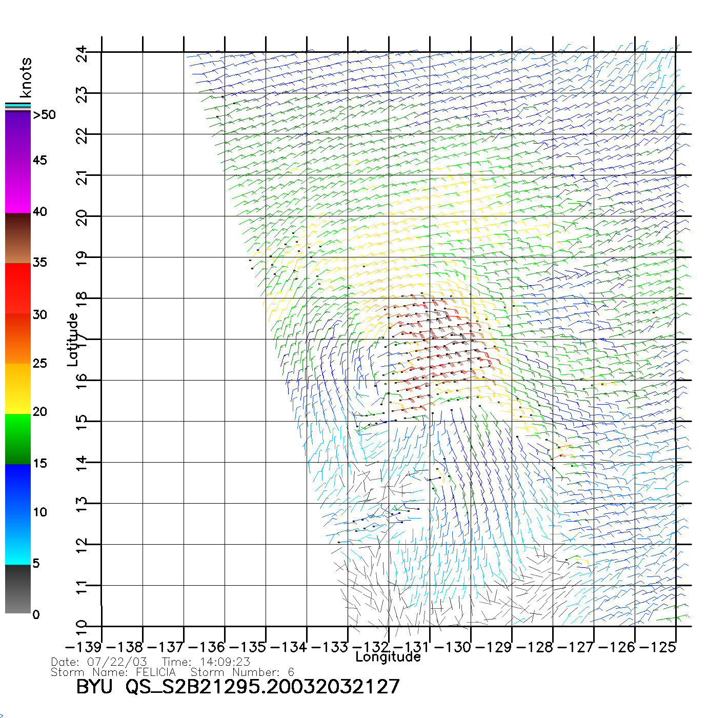Select the red 30-35 knots legend band
The image size is (728, 718).
(18, 288)
